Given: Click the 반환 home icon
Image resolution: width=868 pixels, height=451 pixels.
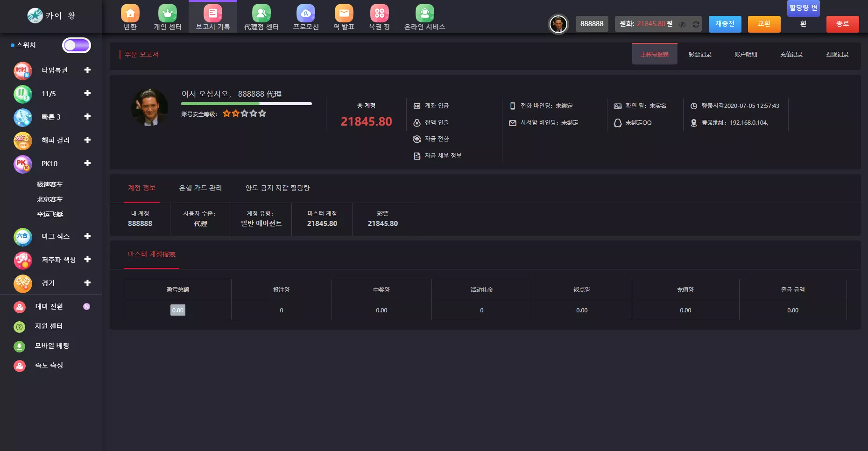Looking at the screenshot, I should click(130, 14).
